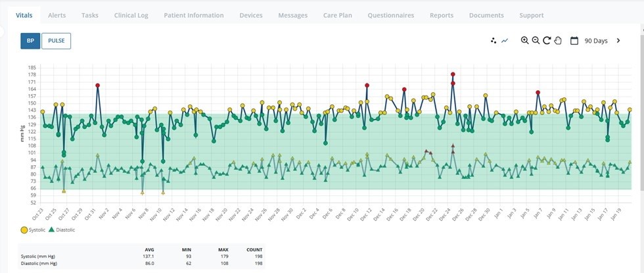Go to Clinical Log tab

tap(131, 15)
